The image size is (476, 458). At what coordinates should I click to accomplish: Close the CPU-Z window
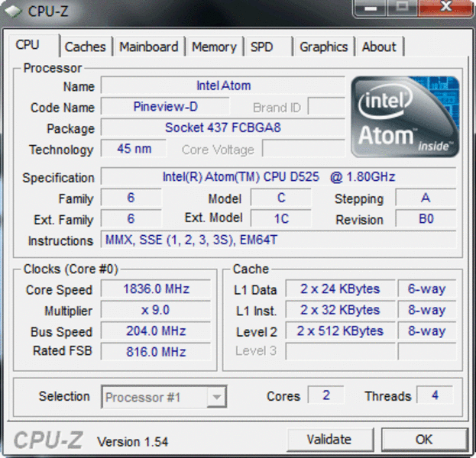pyautogui.click(x=446, y=8)
